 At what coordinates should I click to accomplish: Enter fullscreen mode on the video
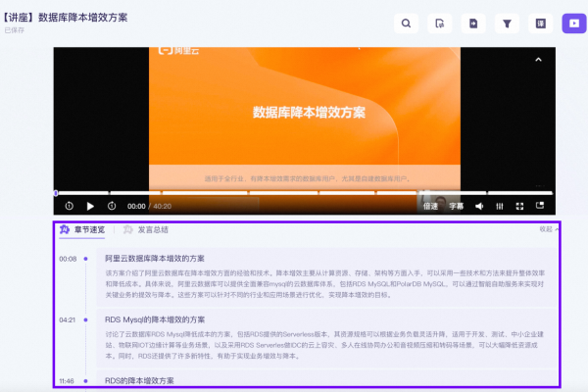coord(519,206)
